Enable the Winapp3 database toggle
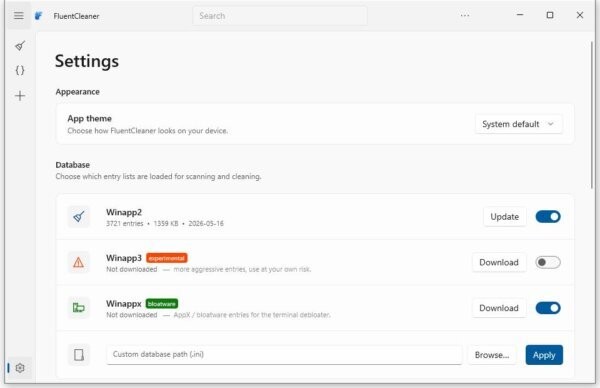 548,262
